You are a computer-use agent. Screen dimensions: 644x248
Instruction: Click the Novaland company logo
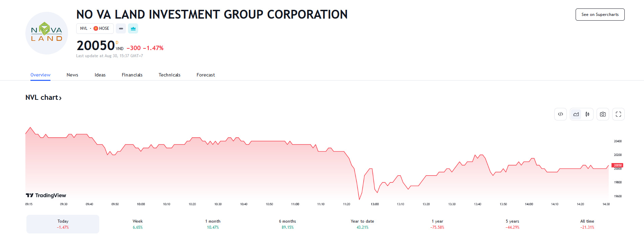pyautogui.click(x=47, y=33)
